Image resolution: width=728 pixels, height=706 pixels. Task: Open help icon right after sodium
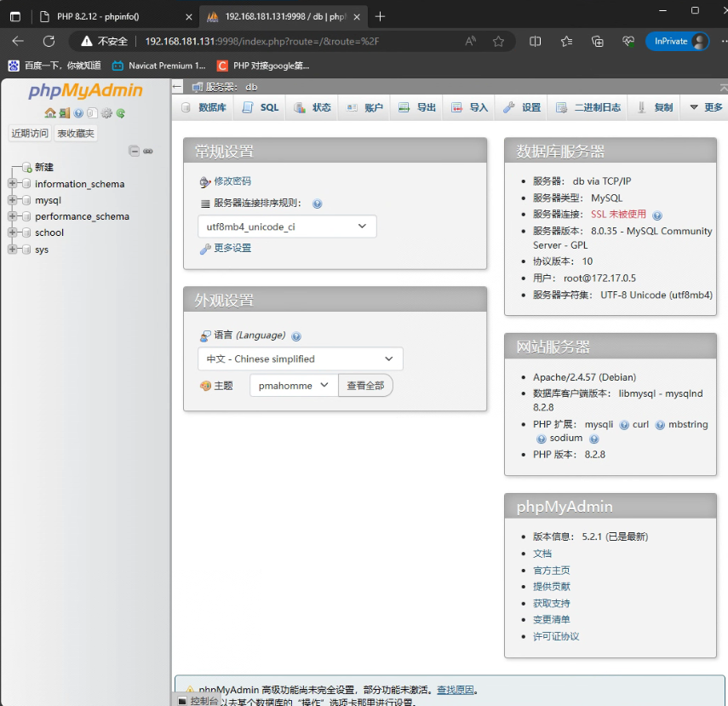coord(593,439)
